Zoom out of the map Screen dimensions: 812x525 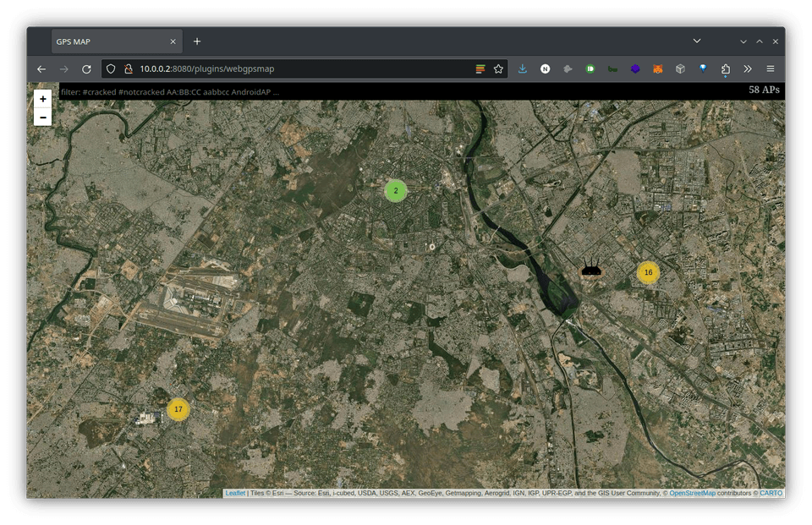click(43, 117)
